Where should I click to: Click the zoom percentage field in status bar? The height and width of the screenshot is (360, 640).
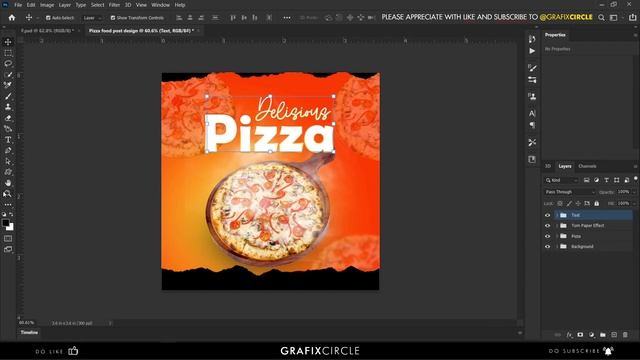point(27,323)
